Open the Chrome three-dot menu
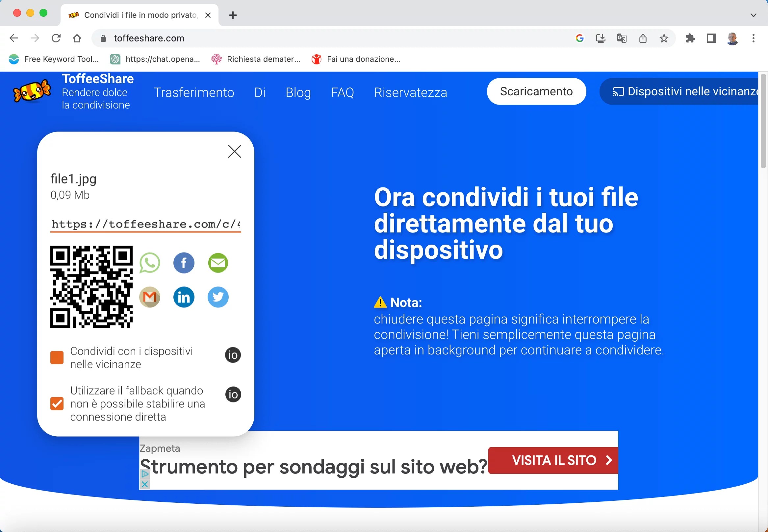Screen dimensions: 768x532 point(753,38)
